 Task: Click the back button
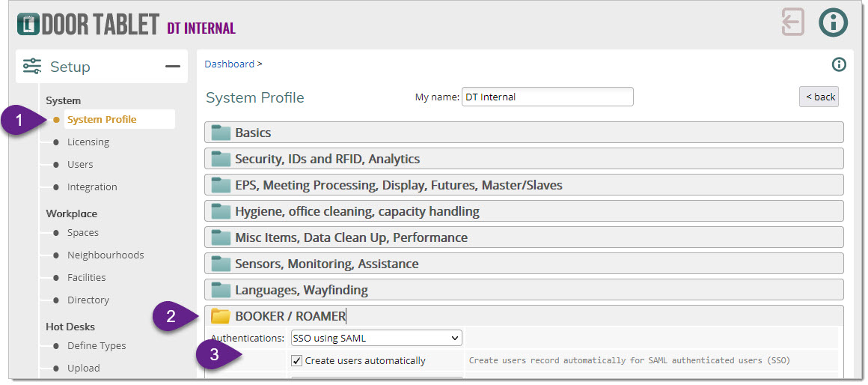point(819,97)
